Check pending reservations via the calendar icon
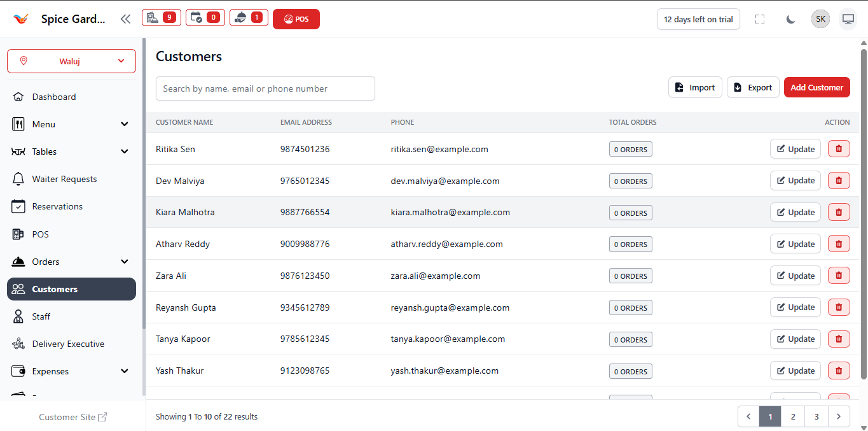Screen dimensions: 868x431 205,17
